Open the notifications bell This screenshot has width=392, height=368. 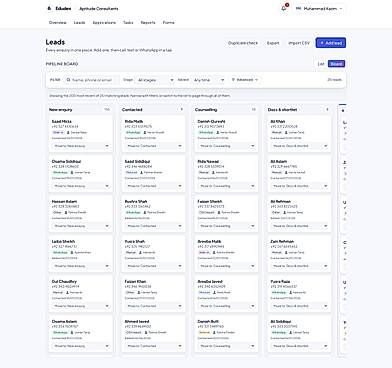point(284,8)
